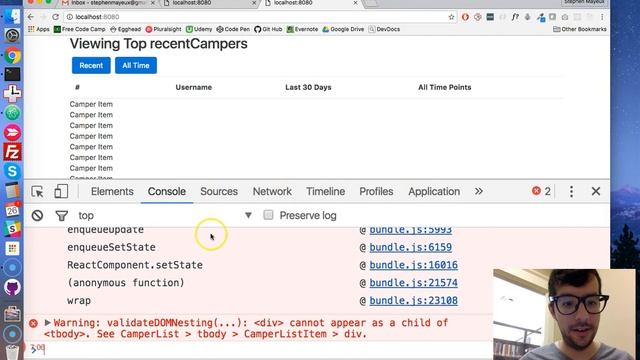The width and height of the screenshot is (640, 360).
Task: Open the Other Bookmarks folder
Action: click(580, 29)
